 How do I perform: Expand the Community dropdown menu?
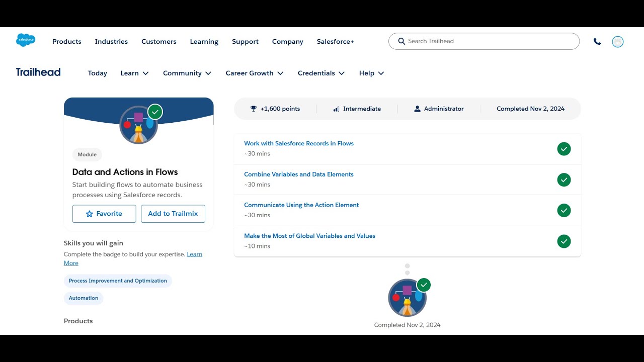187,73
